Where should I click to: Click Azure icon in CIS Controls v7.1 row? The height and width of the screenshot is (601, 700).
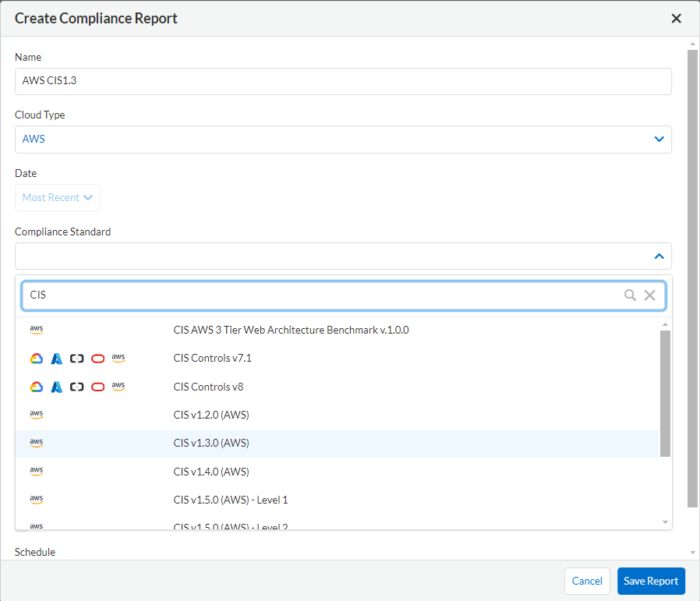point(57,359)
